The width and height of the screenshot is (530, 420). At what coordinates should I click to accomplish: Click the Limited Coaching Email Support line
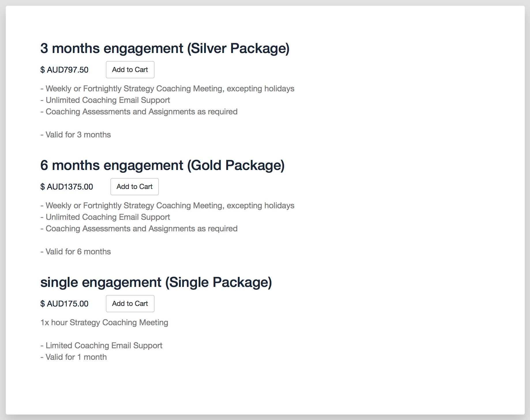click(x=102, y=346)
